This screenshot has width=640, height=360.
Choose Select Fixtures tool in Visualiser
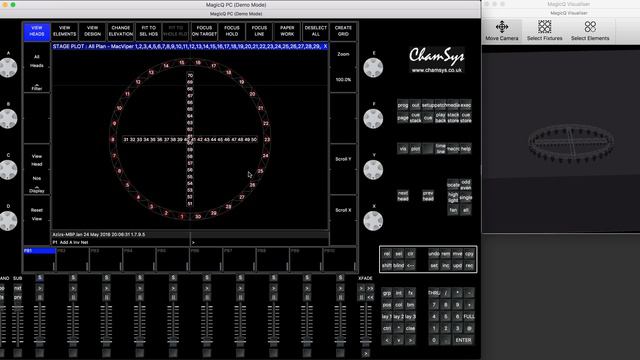(x=544, y=31)
